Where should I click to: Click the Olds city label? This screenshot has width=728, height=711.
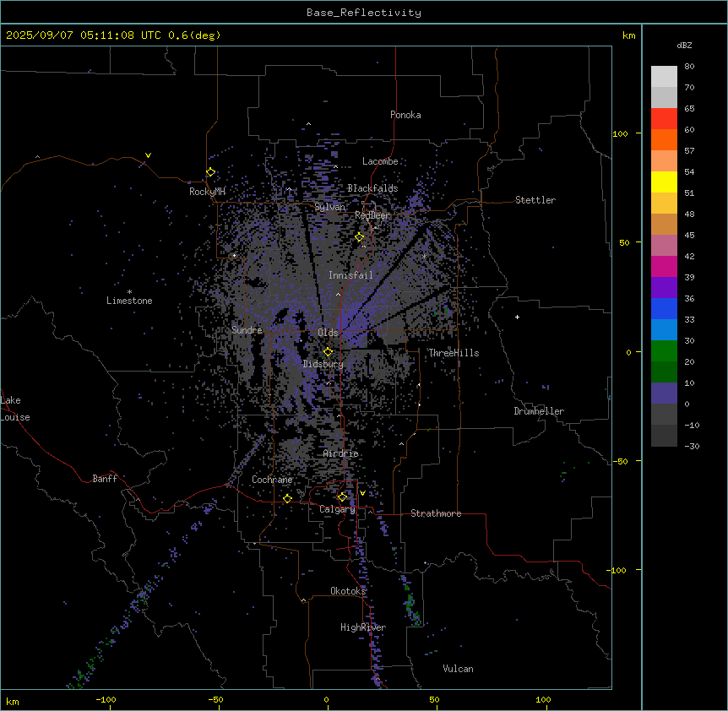(x=328, y=333)
